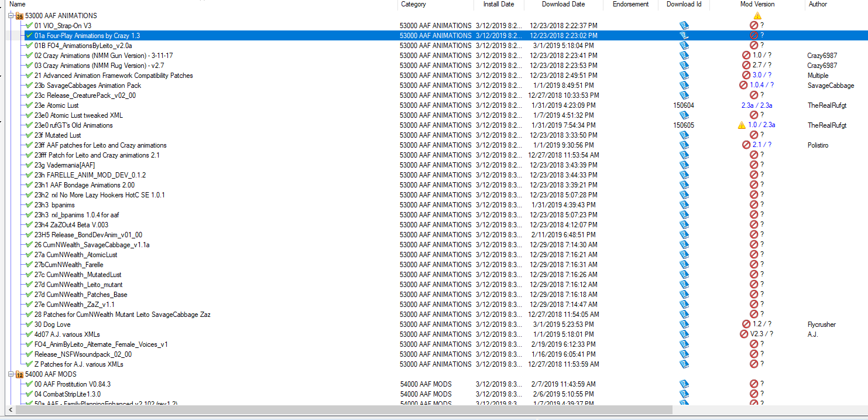868x420 pixels.
Task: Click the Download Id icon for 27a CumNWealth_AtomicLust
Action: coord(684,255)
